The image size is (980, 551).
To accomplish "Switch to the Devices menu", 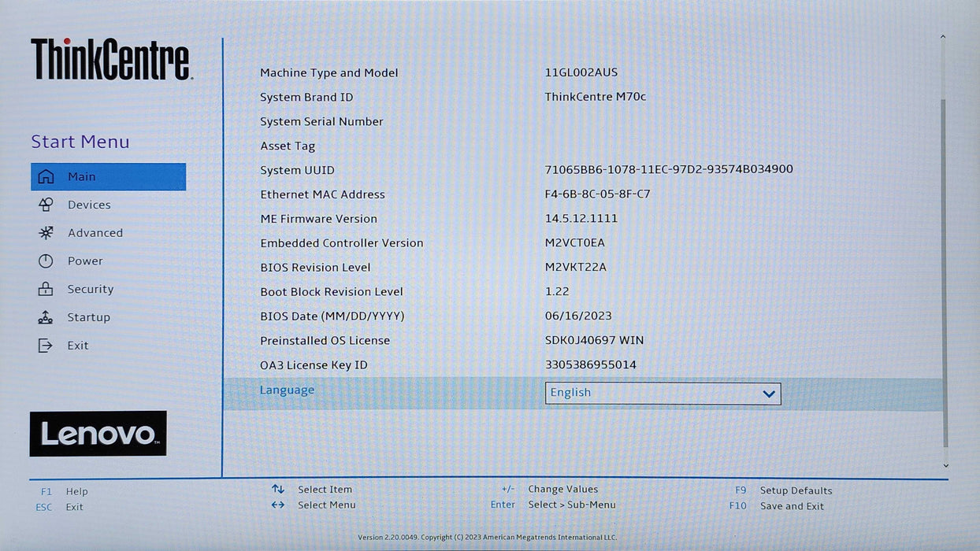I will pos(89,205).
